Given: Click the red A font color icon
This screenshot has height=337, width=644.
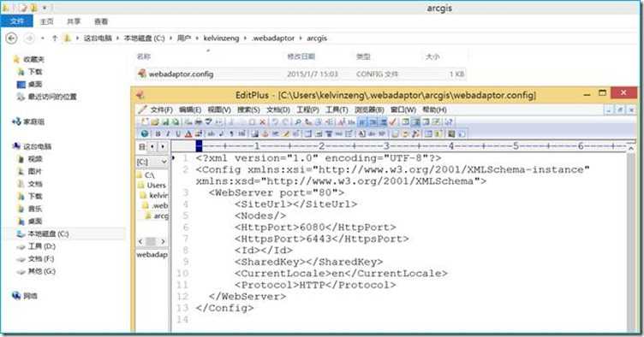Looking at the screenshot, I should (188, 133).
